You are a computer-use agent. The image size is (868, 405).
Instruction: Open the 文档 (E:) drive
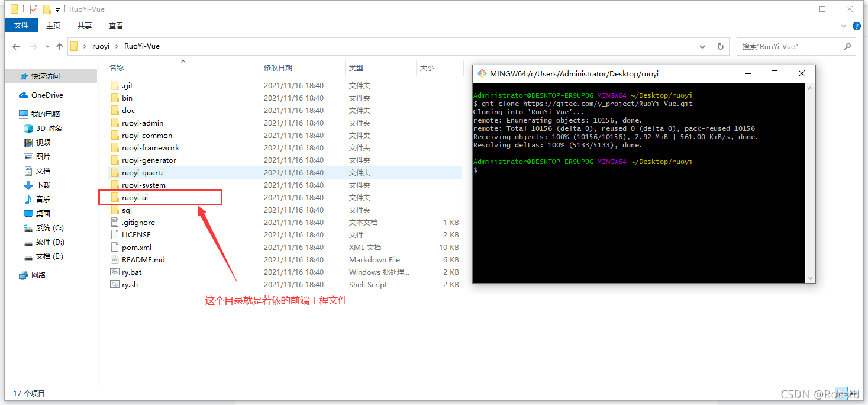click(x=50, y=256)
